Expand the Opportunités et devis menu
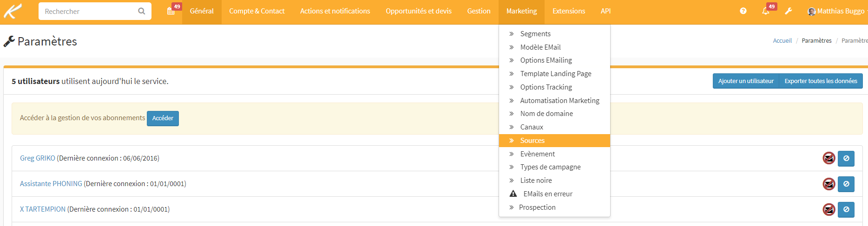The image size is (868, 226). pyautogui.click(x=418, y=11)
